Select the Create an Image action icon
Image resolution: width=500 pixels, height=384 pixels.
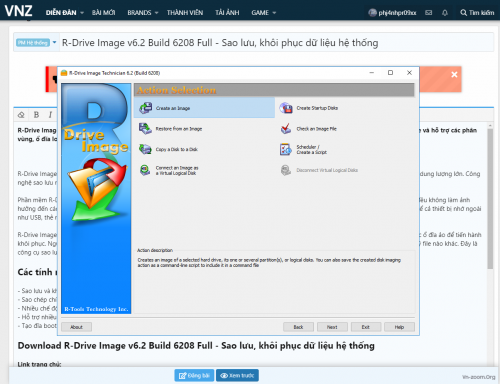(x=145, y=108)
